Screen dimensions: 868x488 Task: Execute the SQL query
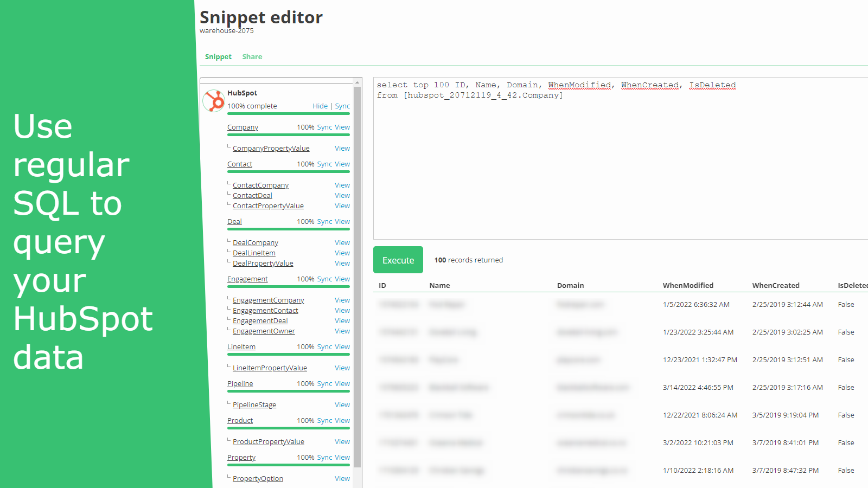click(398, 260)
